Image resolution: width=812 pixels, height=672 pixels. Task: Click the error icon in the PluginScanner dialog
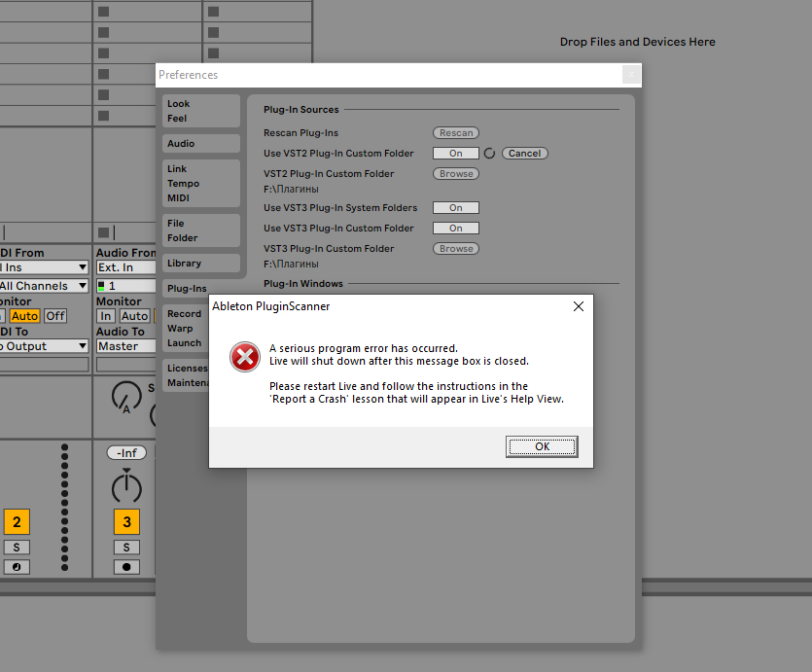(245, 357)
